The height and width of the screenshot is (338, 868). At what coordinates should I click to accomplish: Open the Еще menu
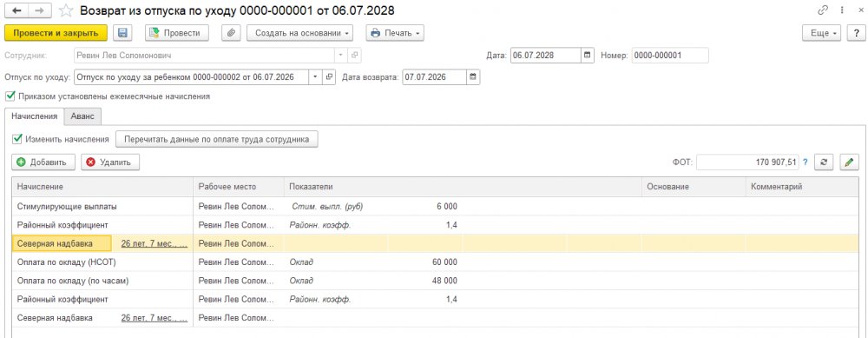click(822, 33)
